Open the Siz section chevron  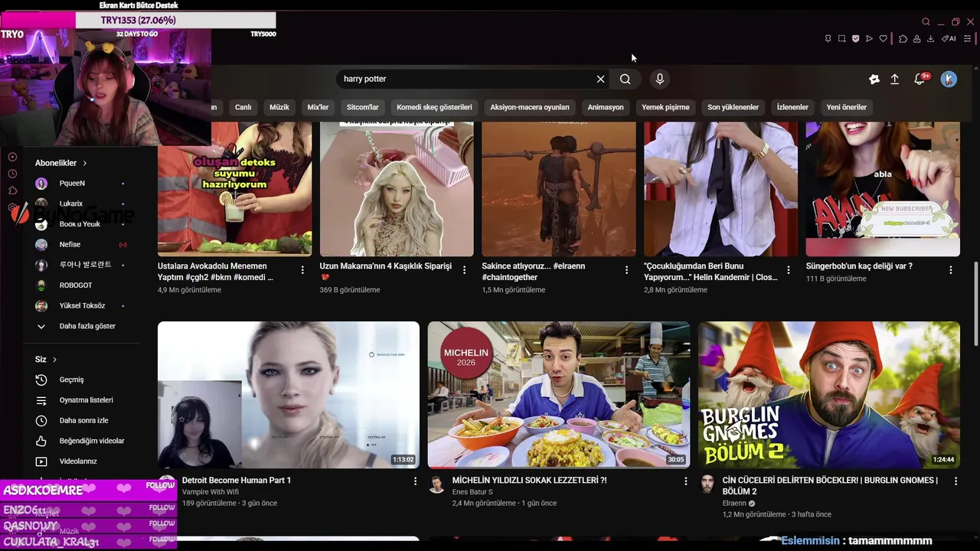[54, 360]
